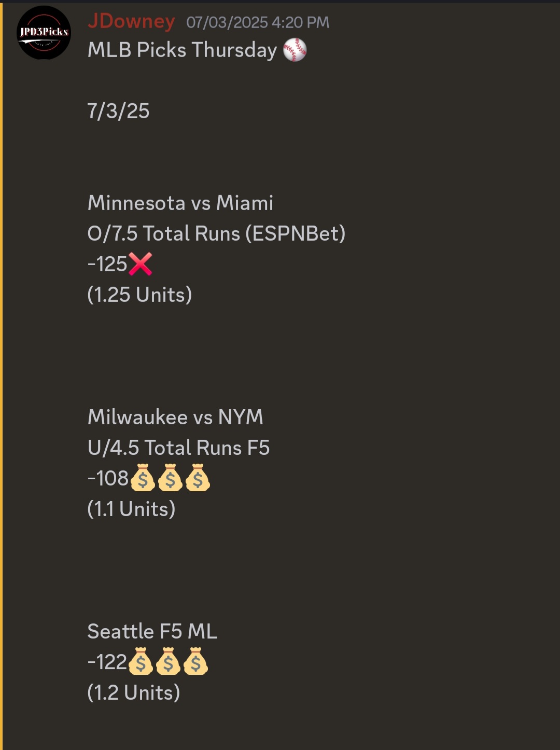
Task: Click the Seattle F5 ML line
Action: (152, 631)
